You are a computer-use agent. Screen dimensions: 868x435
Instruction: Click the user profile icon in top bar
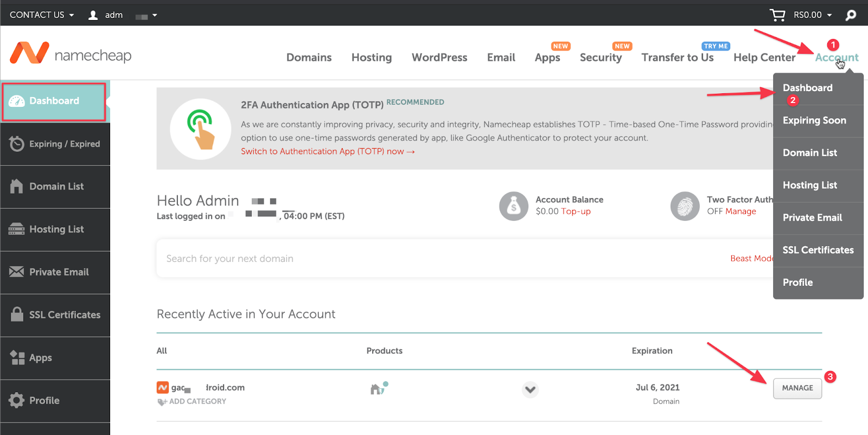click(93, 15)
